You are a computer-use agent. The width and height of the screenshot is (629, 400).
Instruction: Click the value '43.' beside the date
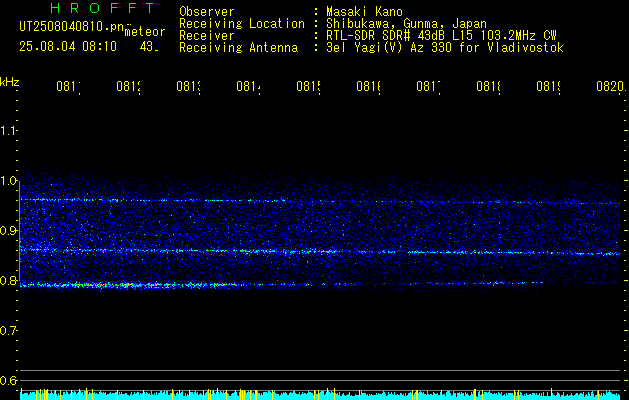(149, 47)
